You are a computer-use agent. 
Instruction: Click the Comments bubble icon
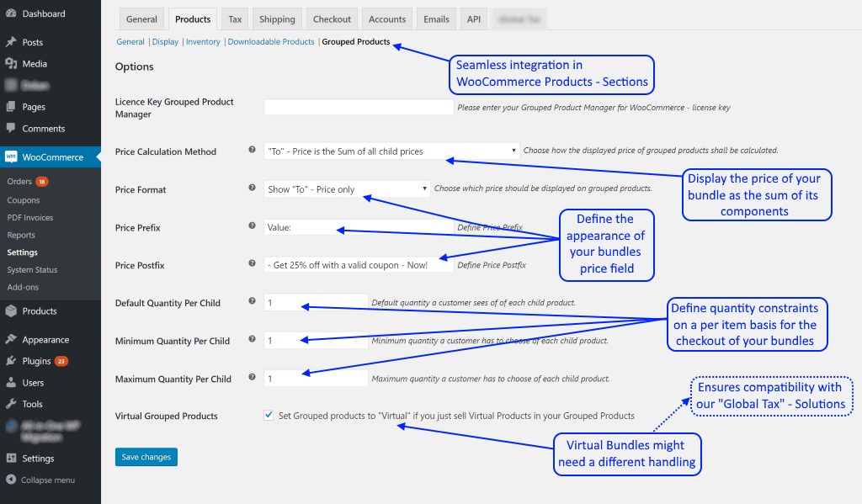point(10,128)
